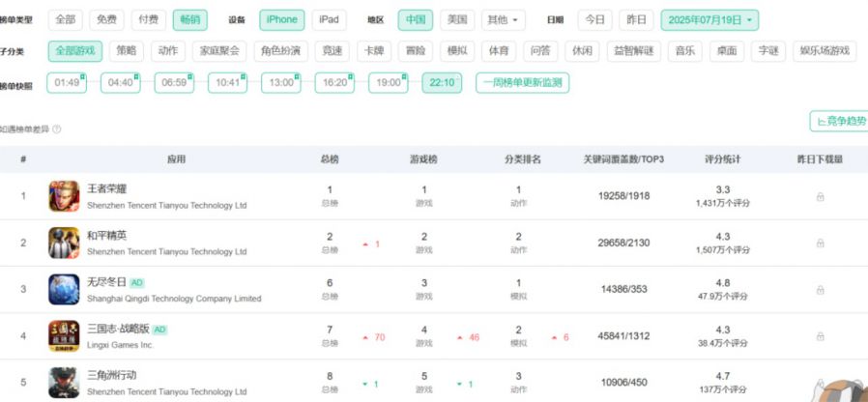Select the 桌面 subcategory tab

click(x=727, y=51)
